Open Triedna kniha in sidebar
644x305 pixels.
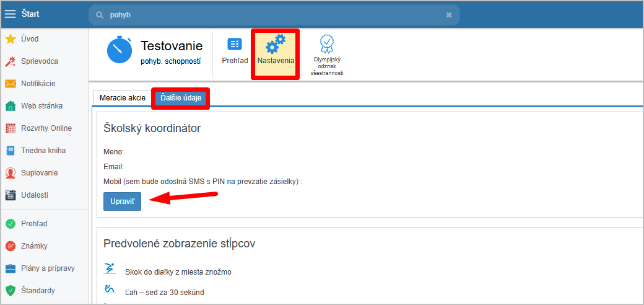[x=43, y=151]
